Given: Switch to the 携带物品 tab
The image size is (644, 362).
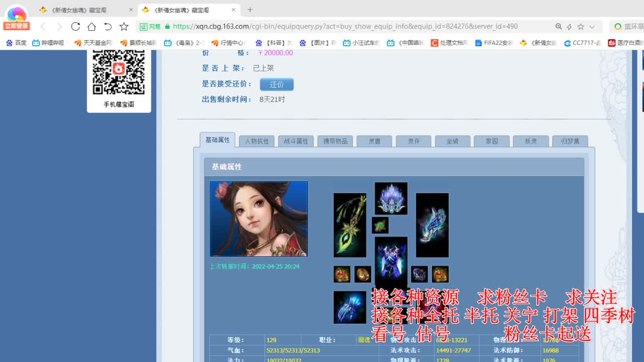Looking at the screenshot, I should point(335,141).
